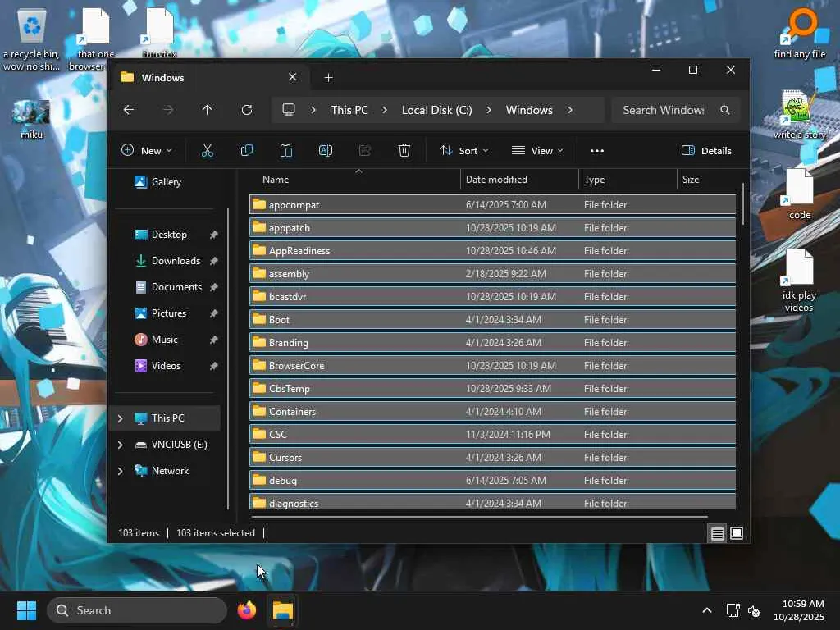Show hidden tray icons chevron
840x630 pixels.
[707, 610]
